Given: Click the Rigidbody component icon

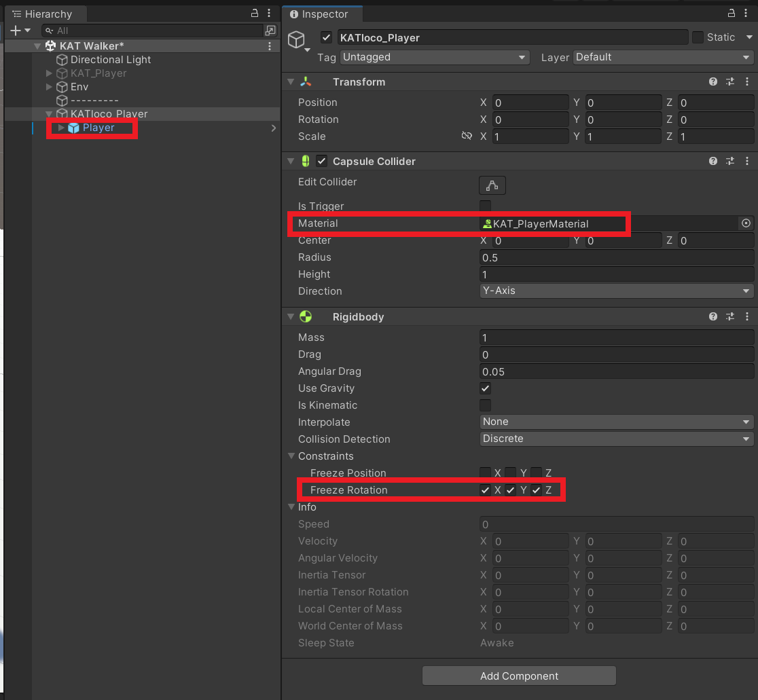Looking at the screenshot, I should (306, 316).
